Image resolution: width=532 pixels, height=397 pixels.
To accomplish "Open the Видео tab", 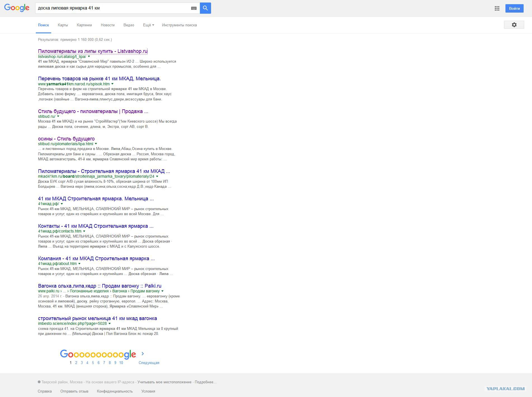I will 129,25.
